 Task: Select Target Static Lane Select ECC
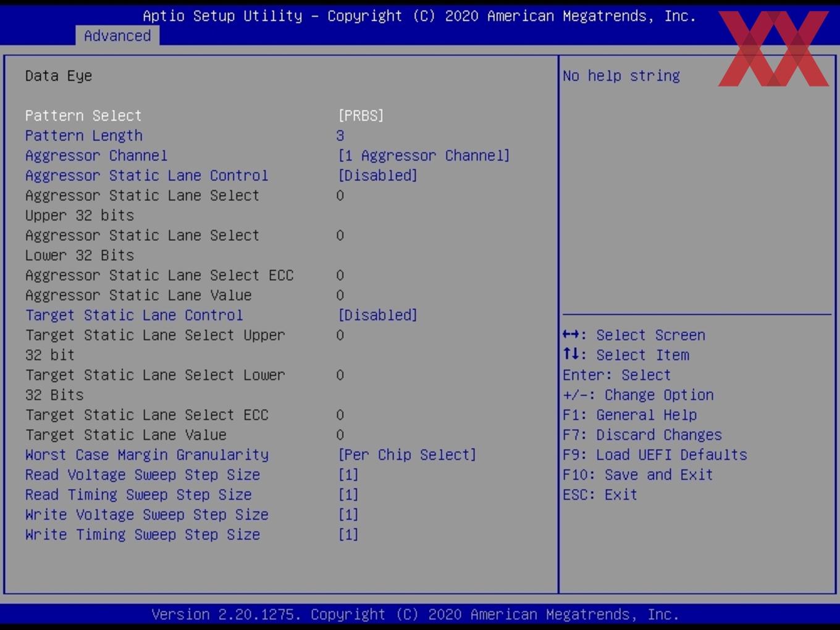(147, 414)
